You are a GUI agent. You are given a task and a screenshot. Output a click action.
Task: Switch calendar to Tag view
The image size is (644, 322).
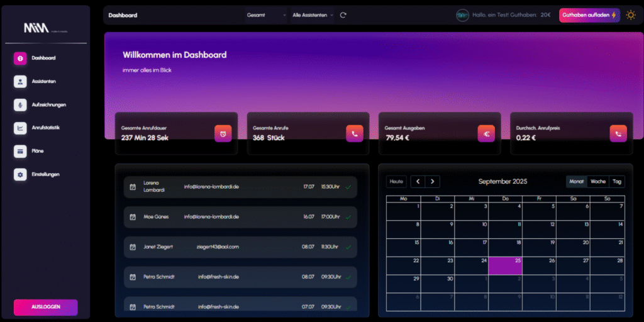click(617, 181)
